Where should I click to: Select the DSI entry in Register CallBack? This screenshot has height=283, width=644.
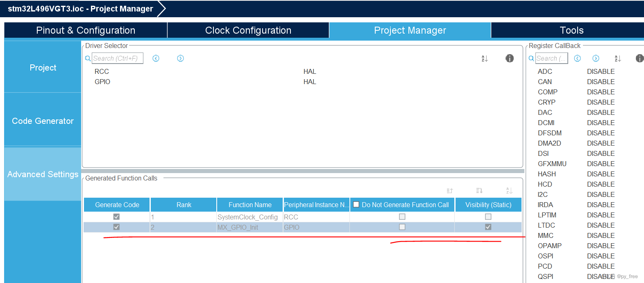tap(543, 153)
